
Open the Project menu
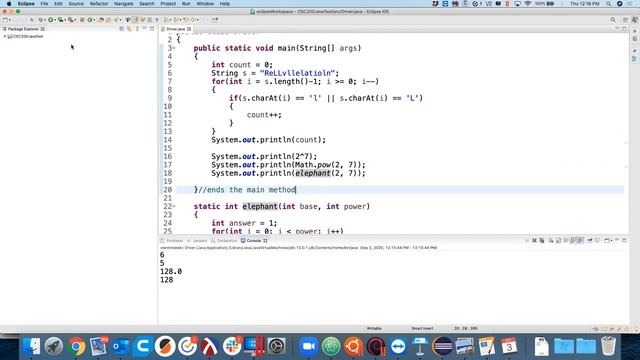(168, 4)
